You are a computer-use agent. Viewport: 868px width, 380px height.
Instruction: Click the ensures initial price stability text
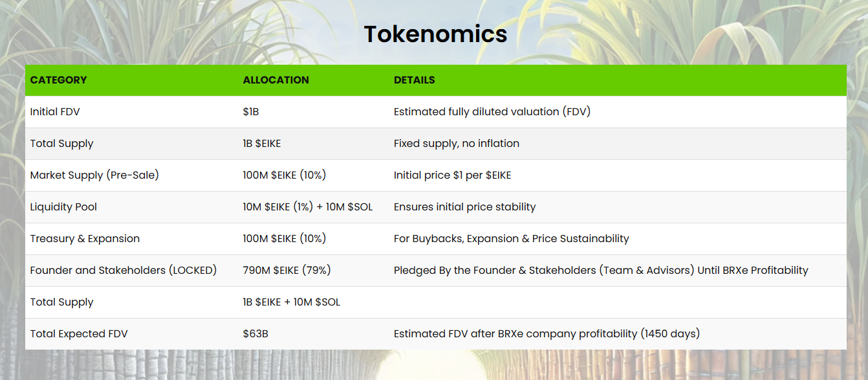tap(464, 207)
